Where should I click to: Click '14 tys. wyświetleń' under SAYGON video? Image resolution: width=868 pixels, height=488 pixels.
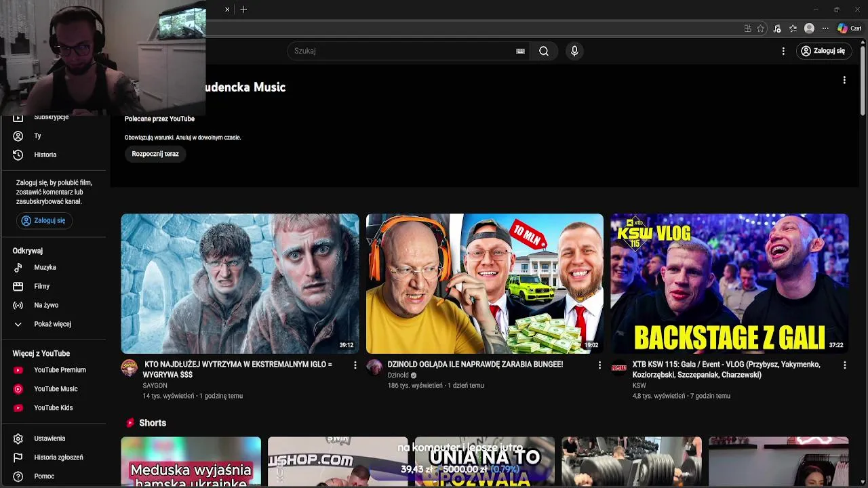click(x=168, y=396)
